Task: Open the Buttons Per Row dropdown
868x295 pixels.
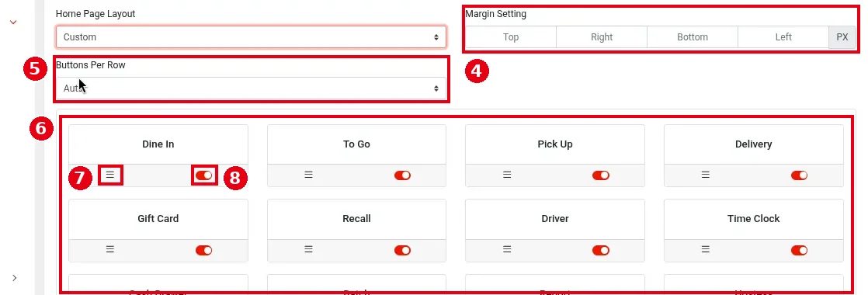Action: point(251,88)
